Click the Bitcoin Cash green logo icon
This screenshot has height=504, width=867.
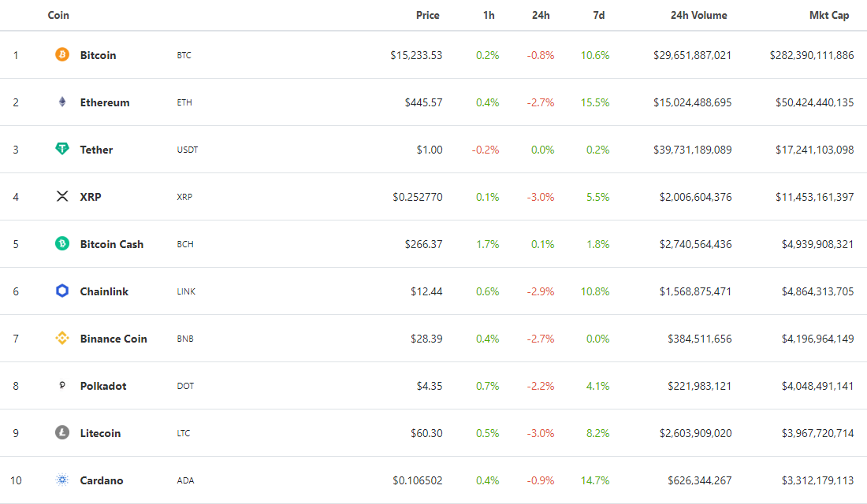coord(62,244)
